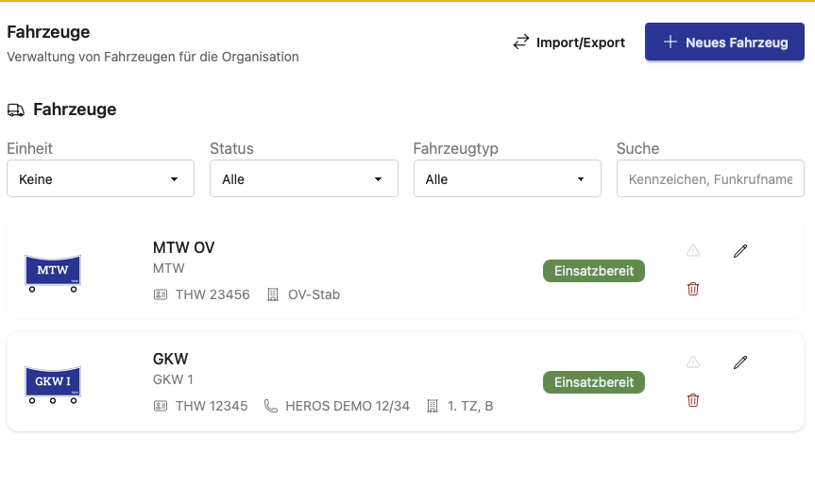Click the Einsatzbereit badge on MTW OV

pos(594,271)
